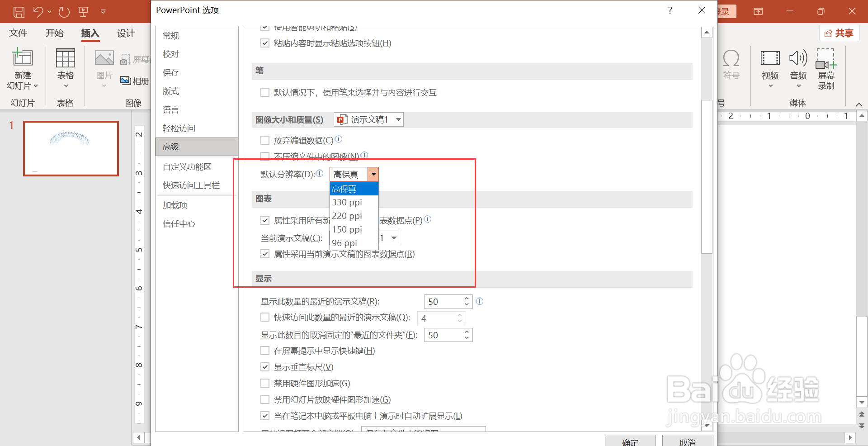Image resolution: width=868 pixels, height=446 pixels.
Task: Click the Undo icon in title bar
Action: [x=38, y=12]
